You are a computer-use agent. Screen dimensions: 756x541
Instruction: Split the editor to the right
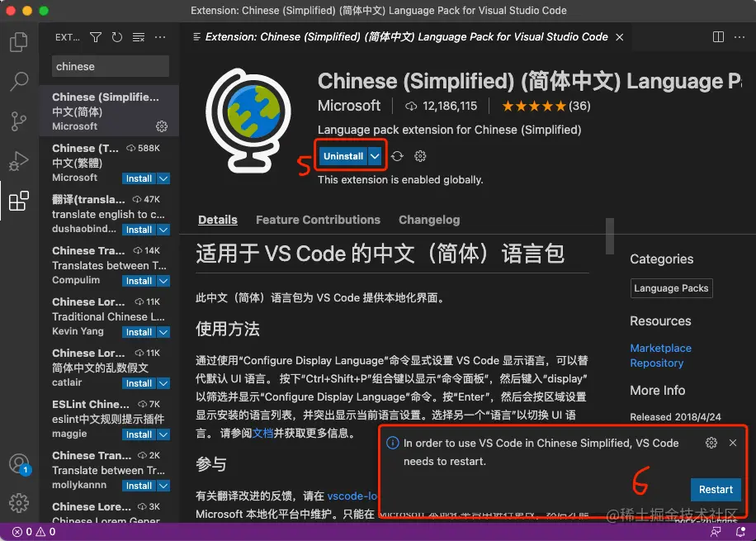[718, 37]
